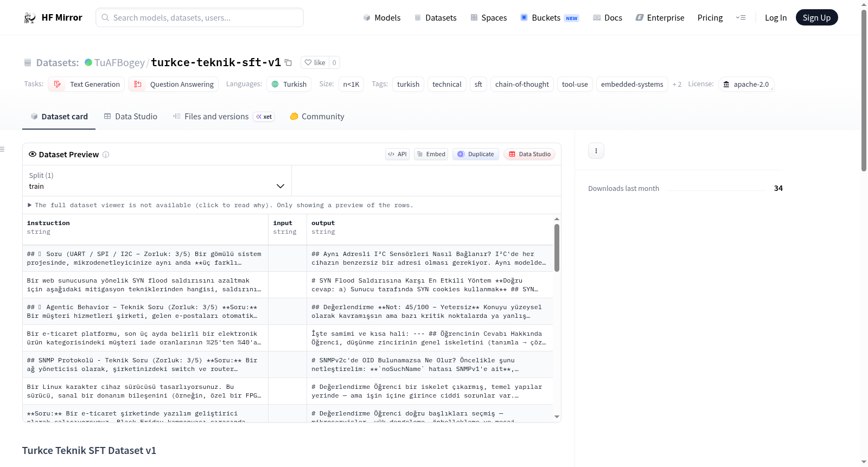Click the heart like button
The width and height of the screenshot is (868, 467).
click(x=315, y=62)
